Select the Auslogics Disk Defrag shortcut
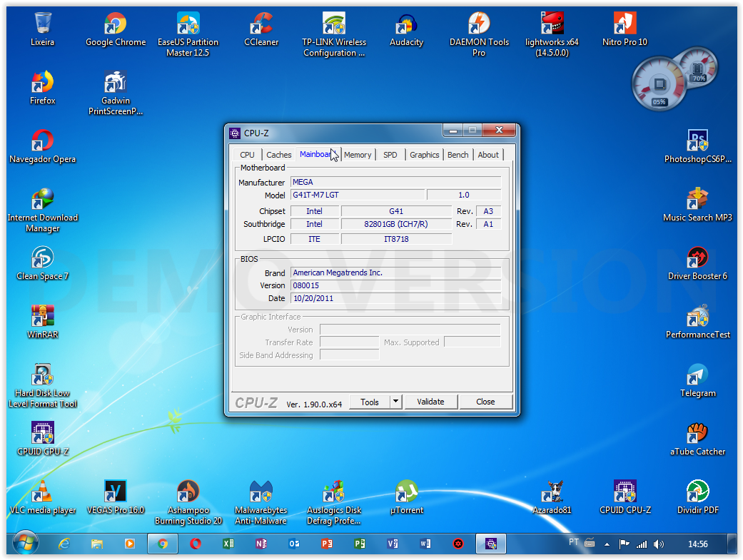 coord(334,503)
